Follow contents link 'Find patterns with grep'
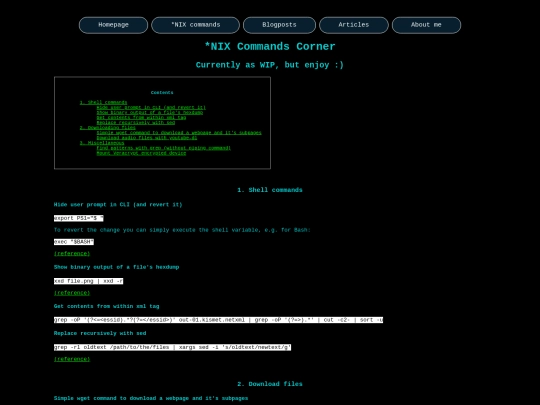The image size is (540, 405). pos(163,148)
